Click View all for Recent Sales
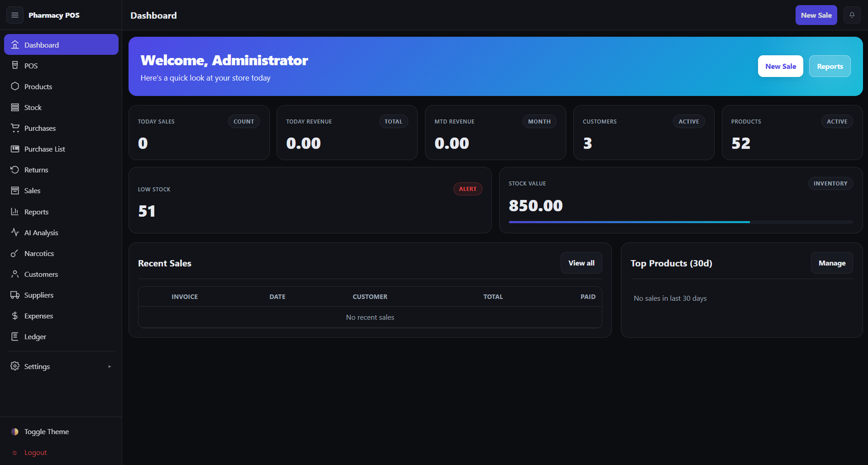 (582, 263)
